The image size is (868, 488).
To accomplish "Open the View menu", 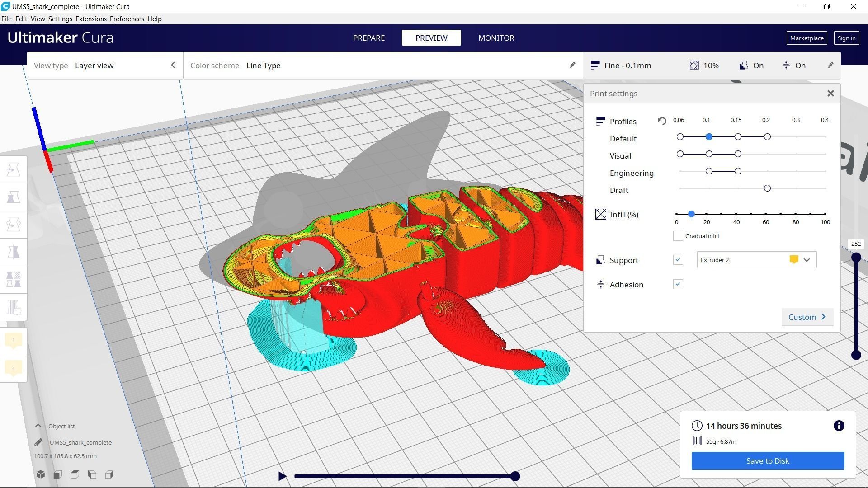I will coord(38,19).
